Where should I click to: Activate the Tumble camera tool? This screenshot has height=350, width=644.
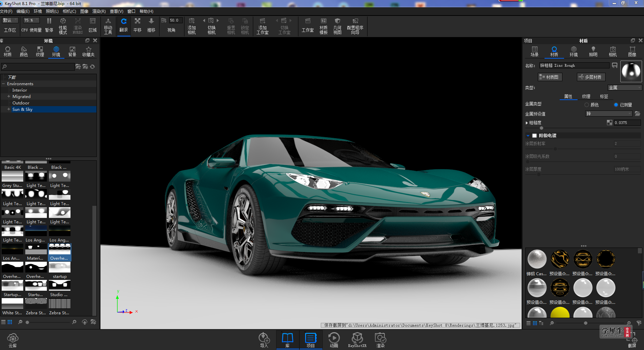[x=124, y=26]
